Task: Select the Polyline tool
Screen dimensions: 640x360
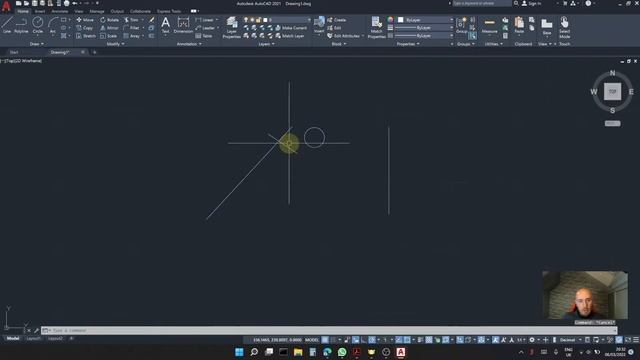Action: pos(21,24)
